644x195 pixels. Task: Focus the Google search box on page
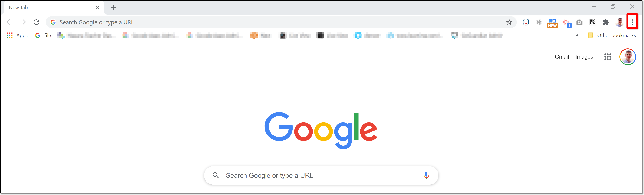pos(321,175)
